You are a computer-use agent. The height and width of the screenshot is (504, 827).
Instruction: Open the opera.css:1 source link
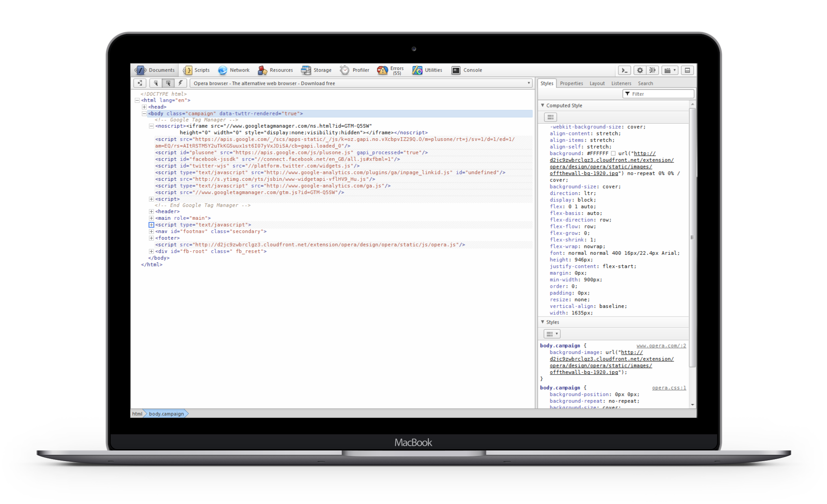(669, 388)
